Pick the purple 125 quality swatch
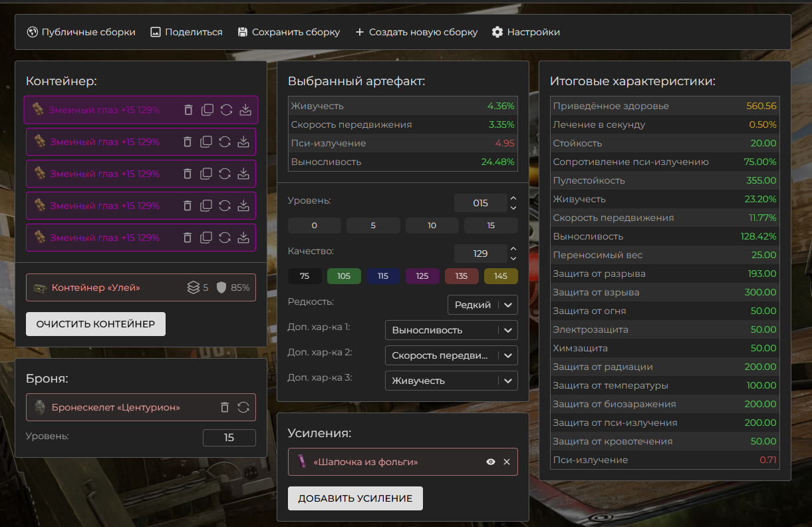 [x=422, y=276]
